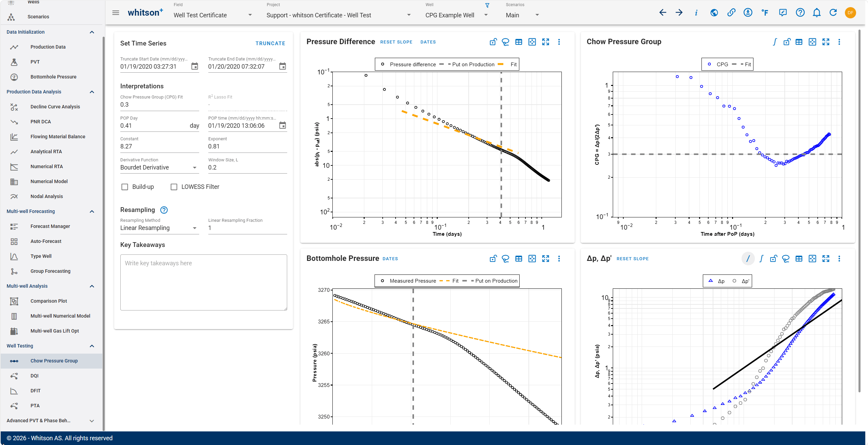Open the Resampling Method dropdown
868x445 pixels.
(x=159, y=228)
